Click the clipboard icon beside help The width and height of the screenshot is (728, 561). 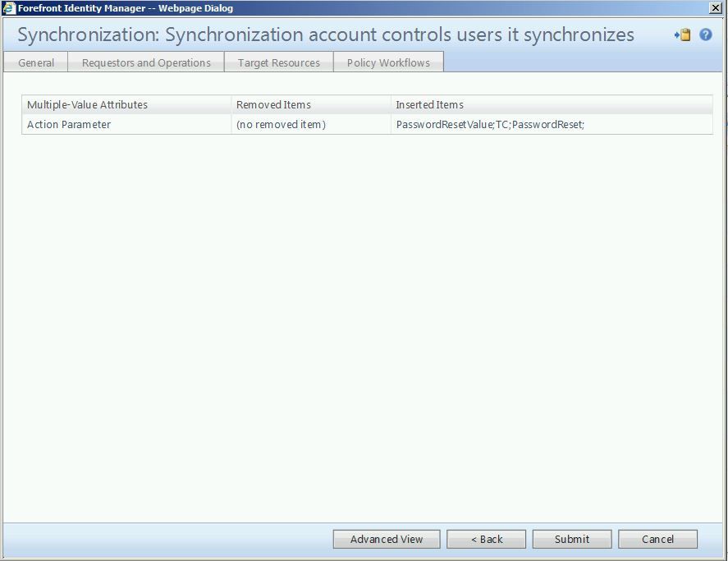(683, 34)
